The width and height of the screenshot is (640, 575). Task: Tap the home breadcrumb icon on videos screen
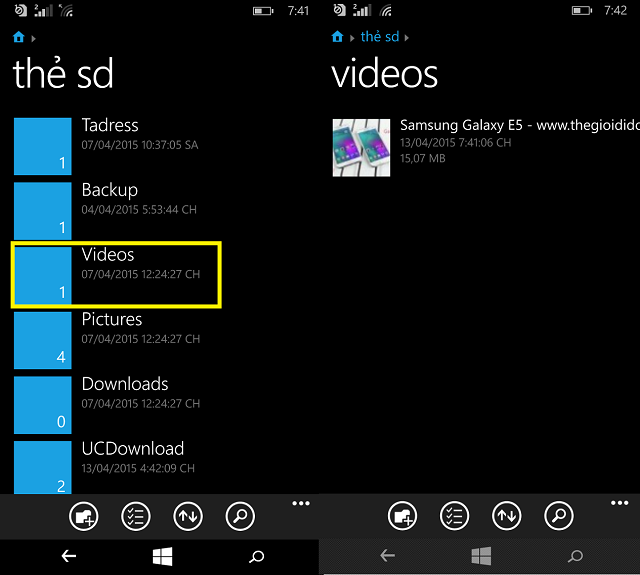338,37
